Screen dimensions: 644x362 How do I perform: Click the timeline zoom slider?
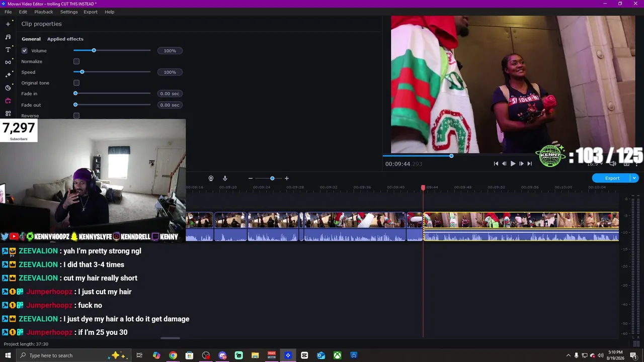point(269,178)
